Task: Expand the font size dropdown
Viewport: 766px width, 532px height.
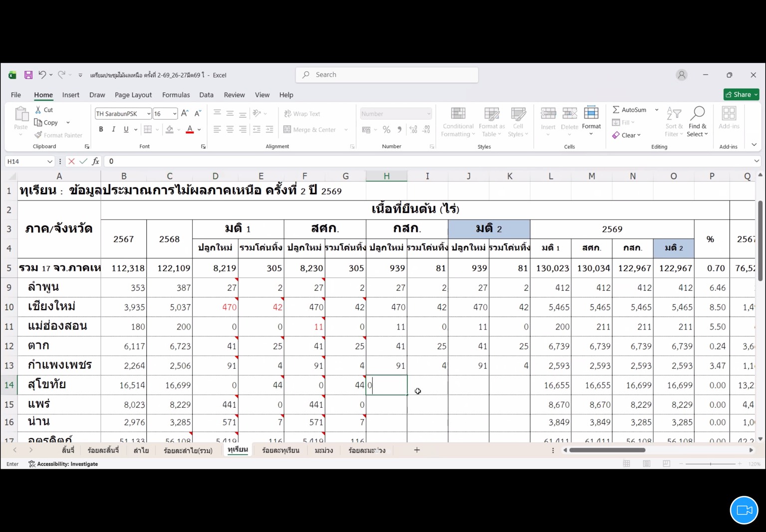Action: click(174, 114)
